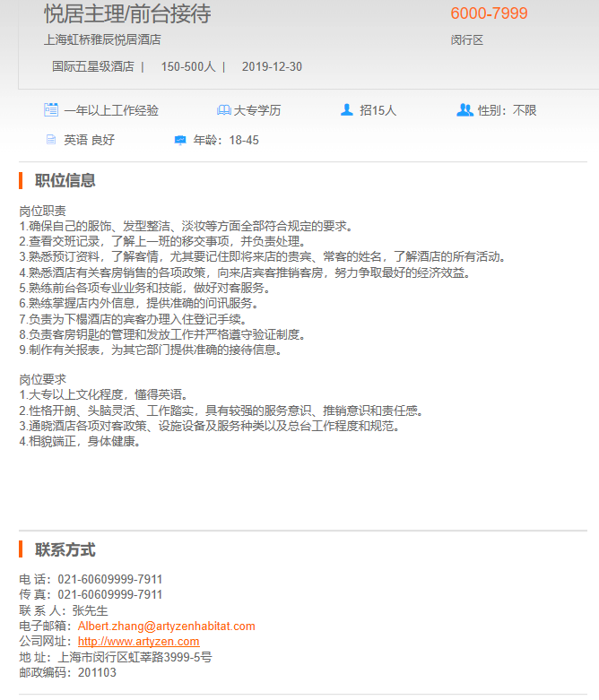Open the Albert.zhang@artyzenhabitat.com email link
The width and height of the screenshot is (599, 700).
pyautogui.click(x=166, y=627)
